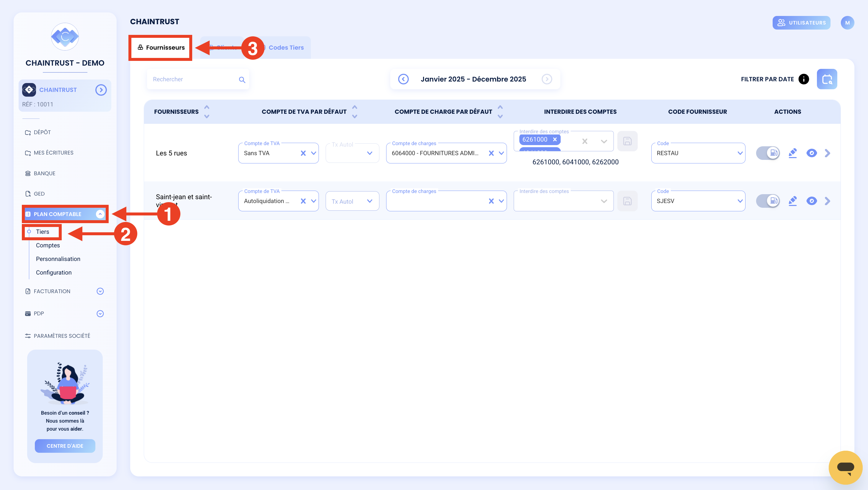The height and width of the screenshot is (490, 868).
Task: Open Compte de TVA dropdown for Les 5 rues
Action: tap(313, 153)
